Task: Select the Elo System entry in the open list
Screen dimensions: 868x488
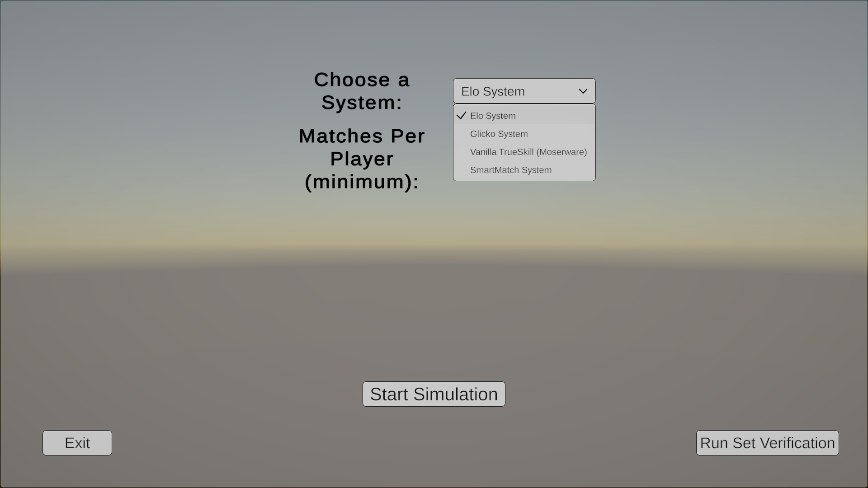Action: tap(493, 116)
